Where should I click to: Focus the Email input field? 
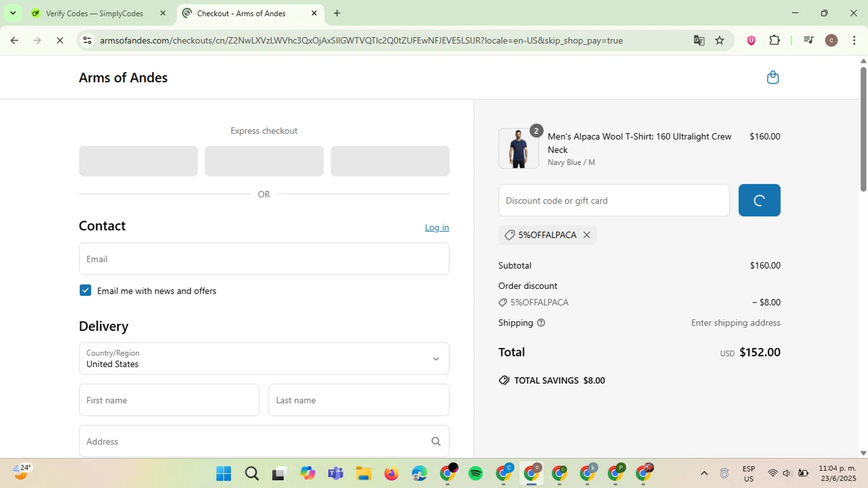click(x=264, y=259)
